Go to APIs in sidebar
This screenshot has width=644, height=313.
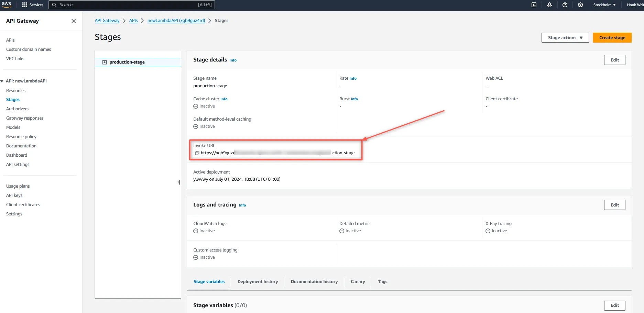point(10,40)
